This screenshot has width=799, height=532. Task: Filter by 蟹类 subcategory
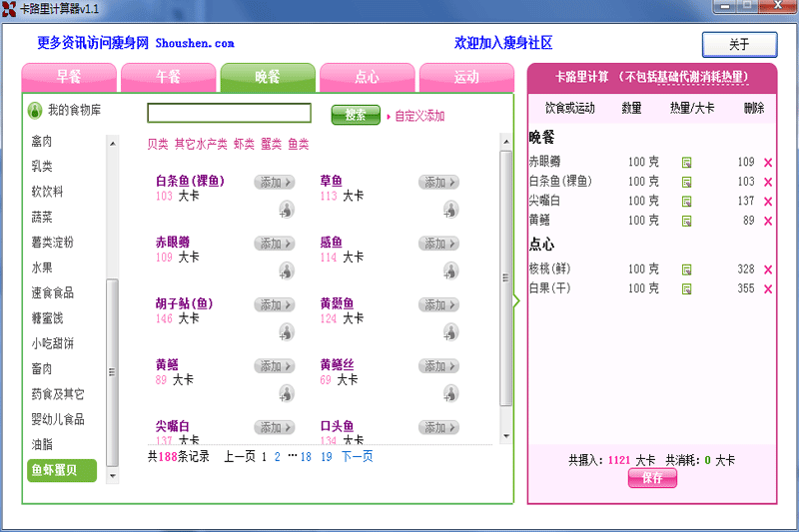[271, 144]
